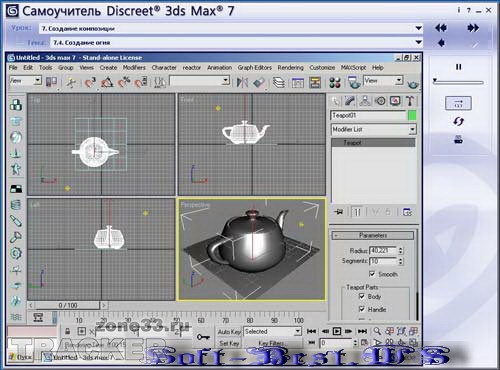Toggle the Body checkbox in Teapot Parts

point(362,296)
